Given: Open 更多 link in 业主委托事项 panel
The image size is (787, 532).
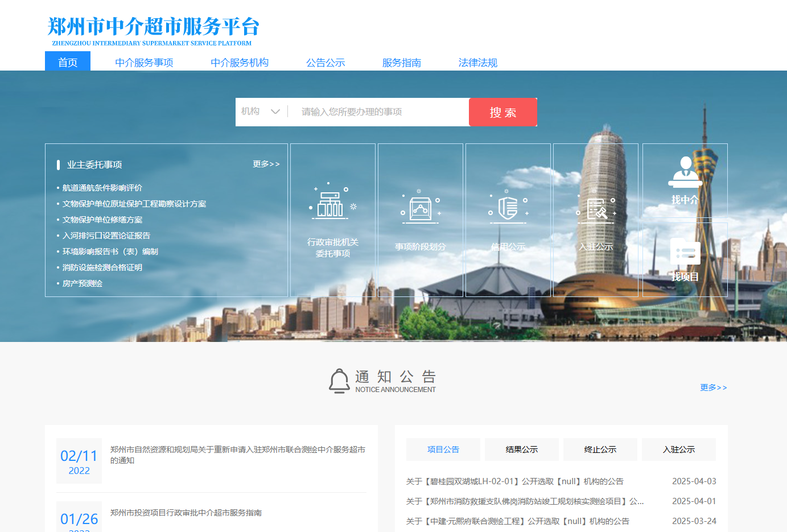Looking at the screenshot, I should pos(266,164).
